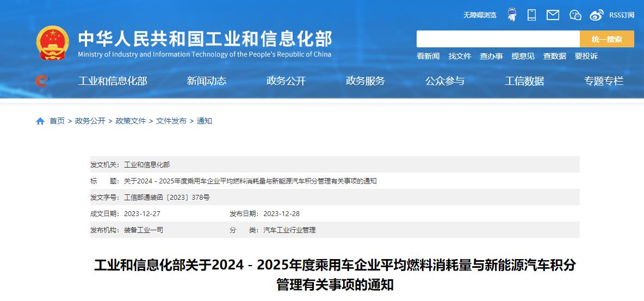Focus the search input field
Image resolution: width=644 pixels, height=301 pixels.
[x=498, y=39]
